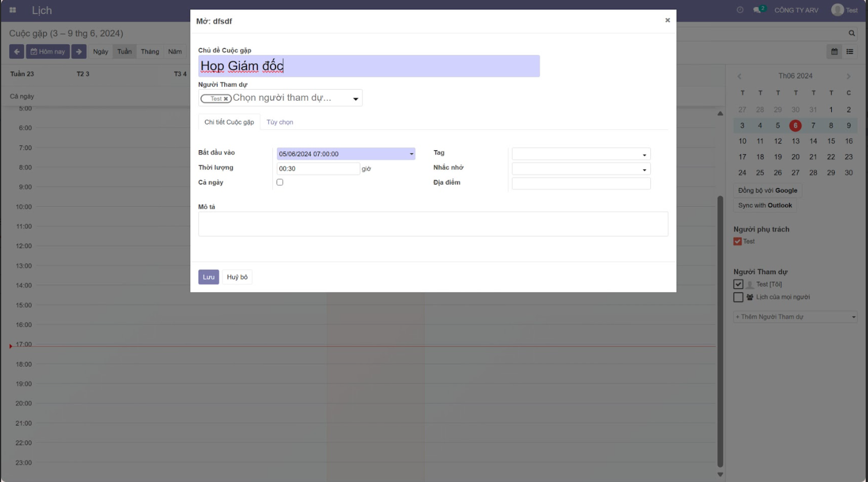Open the search magnifier icon
Image resolution: width=868 pixels, height=482 pixels.
pos(852,34)
